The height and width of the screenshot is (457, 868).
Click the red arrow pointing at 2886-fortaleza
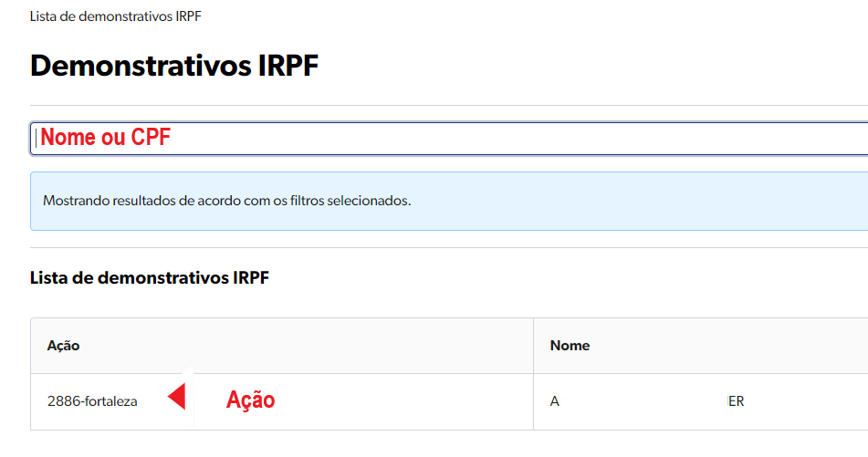tap(178, 397)
